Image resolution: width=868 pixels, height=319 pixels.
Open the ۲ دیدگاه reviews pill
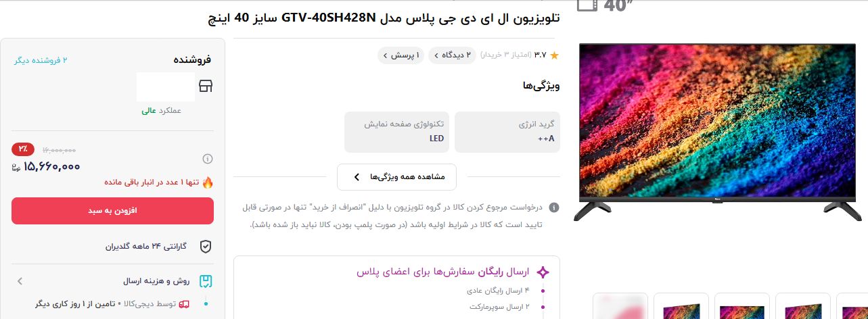click(452, 55)
